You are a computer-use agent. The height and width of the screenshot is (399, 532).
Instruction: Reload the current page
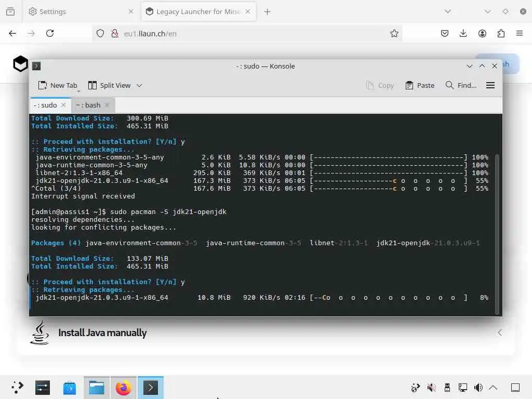(50, 33)
